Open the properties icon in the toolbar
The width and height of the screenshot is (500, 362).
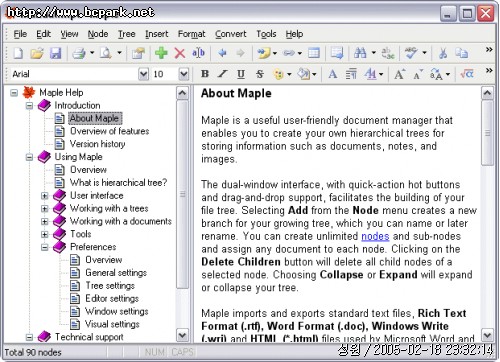click(x=138, y=53)
